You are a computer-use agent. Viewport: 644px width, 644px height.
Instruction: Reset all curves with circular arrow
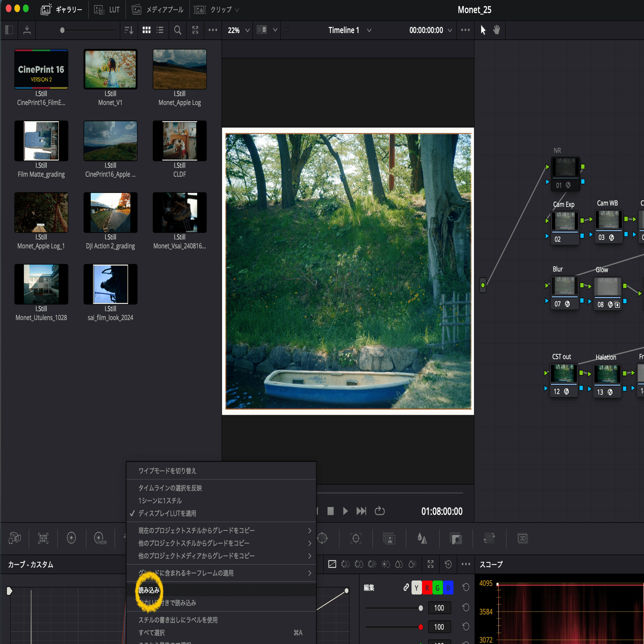click(448, 564)
